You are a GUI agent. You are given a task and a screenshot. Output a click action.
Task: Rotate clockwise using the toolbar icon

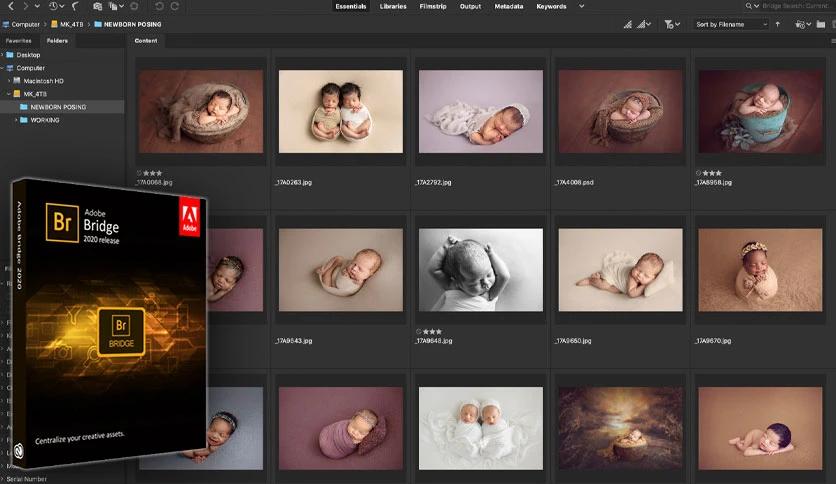pyautogui.click(x=175, y=6)
